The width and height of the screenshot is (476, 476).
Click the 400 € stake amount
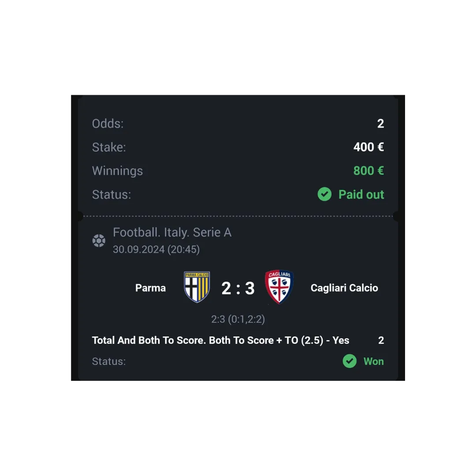[368, 147]
